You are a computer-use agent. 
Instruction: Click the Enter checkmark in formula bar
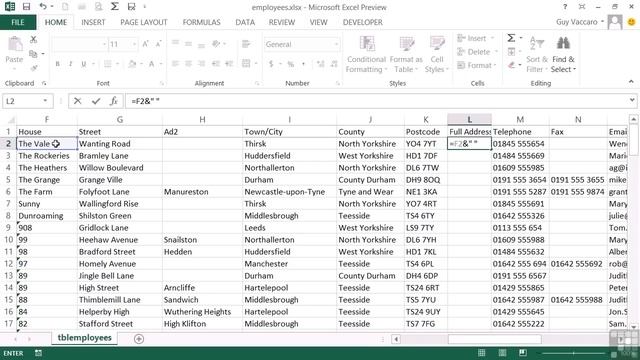point(96,101)
